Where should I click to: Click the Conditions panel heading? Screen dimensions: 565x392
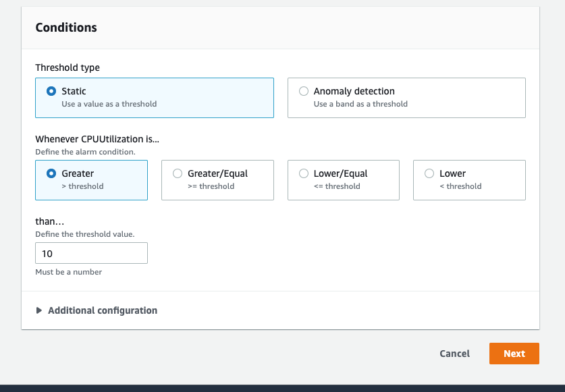coord(66,28)
